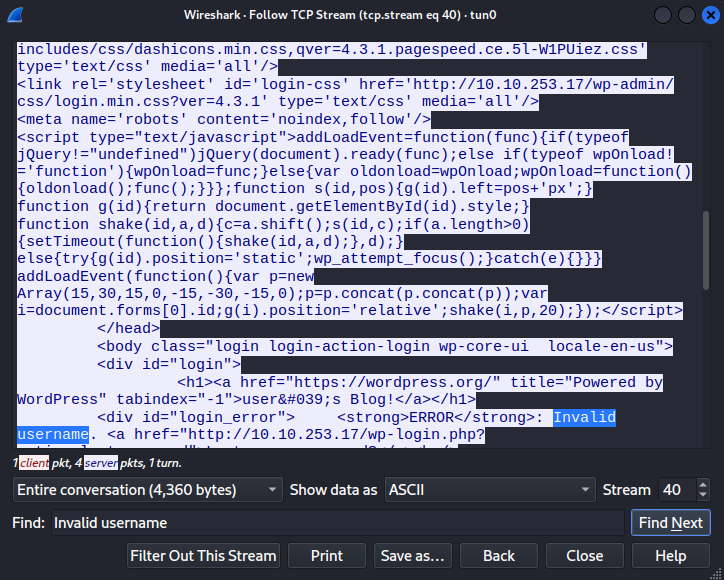The image size is (724, 580).
Task: Click the '<body class="login' line
Action: (385, 346)
